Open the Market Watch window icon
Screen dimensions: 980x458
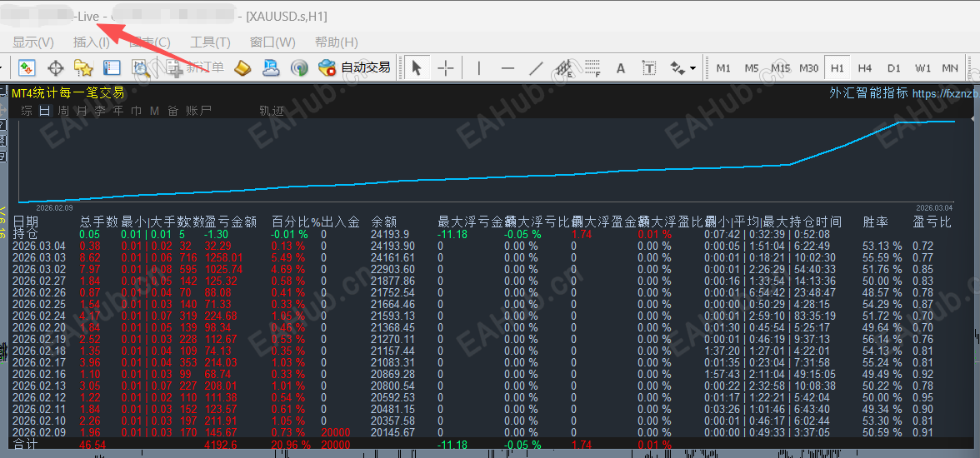[27, 67]
